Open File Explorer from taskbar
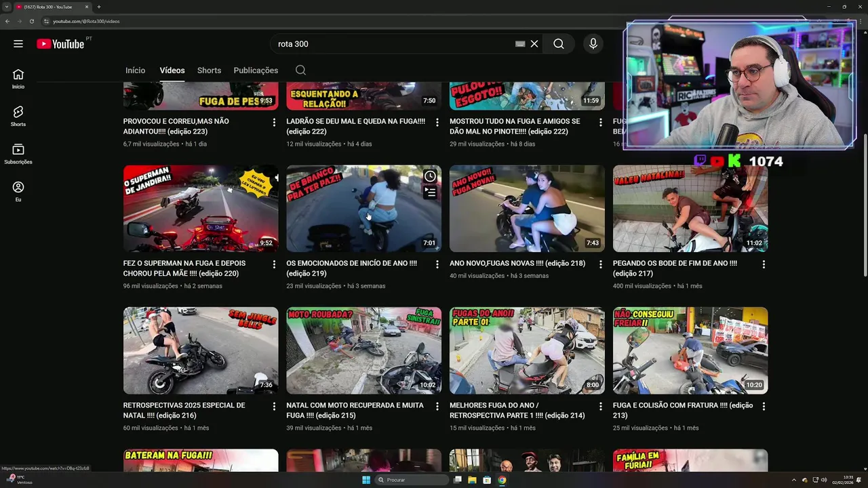The width and height of the screenshot is (868, 488). pyautogui.click(x=473, y=480)
